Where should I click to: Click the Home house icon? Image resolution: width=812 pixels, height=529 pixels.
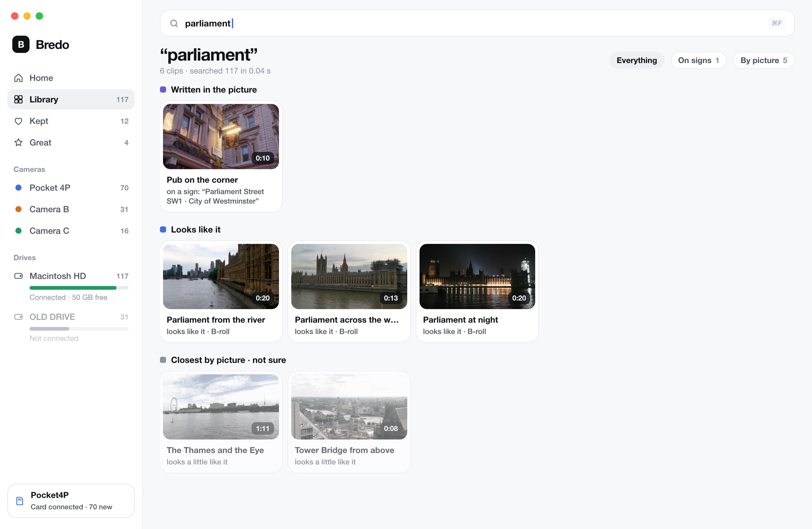tap(18, 78)
